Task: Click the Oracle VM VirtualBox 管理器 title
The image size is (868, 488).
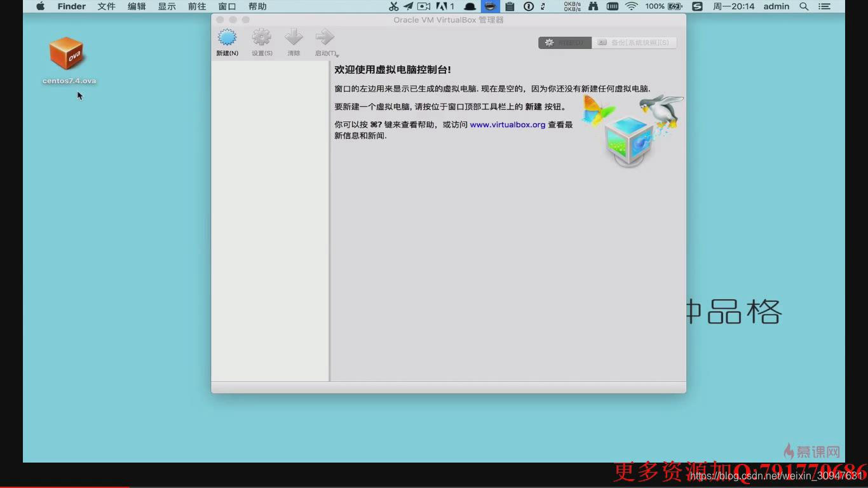Action: pos(449,20)
